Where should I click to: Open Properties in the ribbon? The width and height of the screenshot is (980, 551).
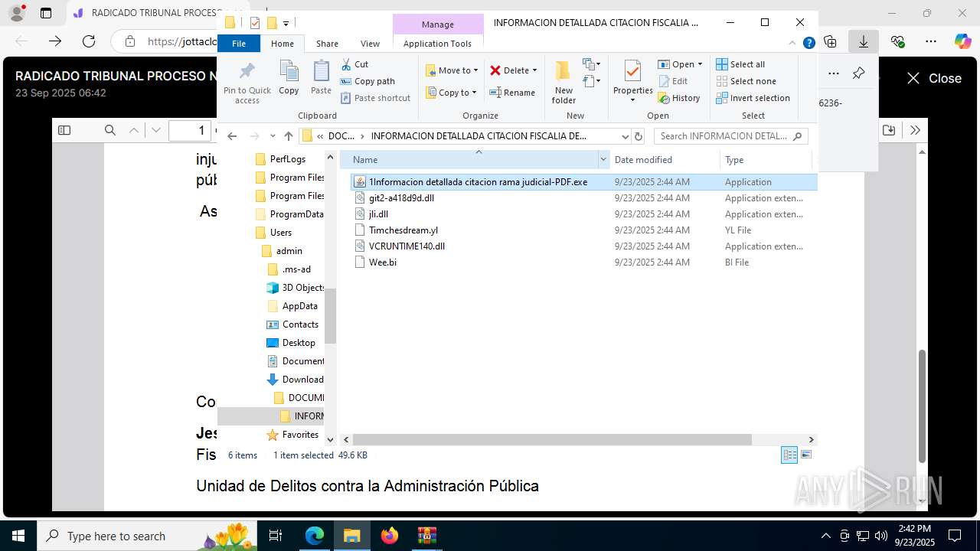(x=632, y=83)
